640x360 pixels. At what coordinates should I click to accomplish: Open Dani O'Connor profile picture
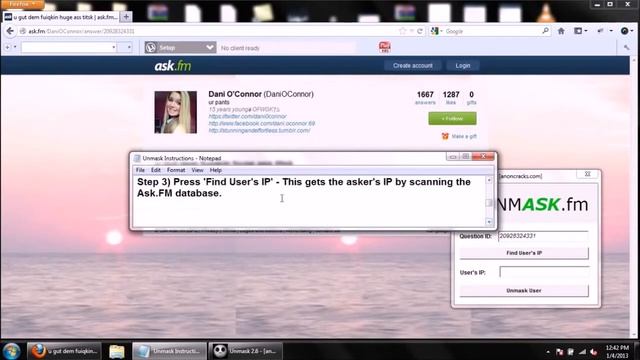176,112
